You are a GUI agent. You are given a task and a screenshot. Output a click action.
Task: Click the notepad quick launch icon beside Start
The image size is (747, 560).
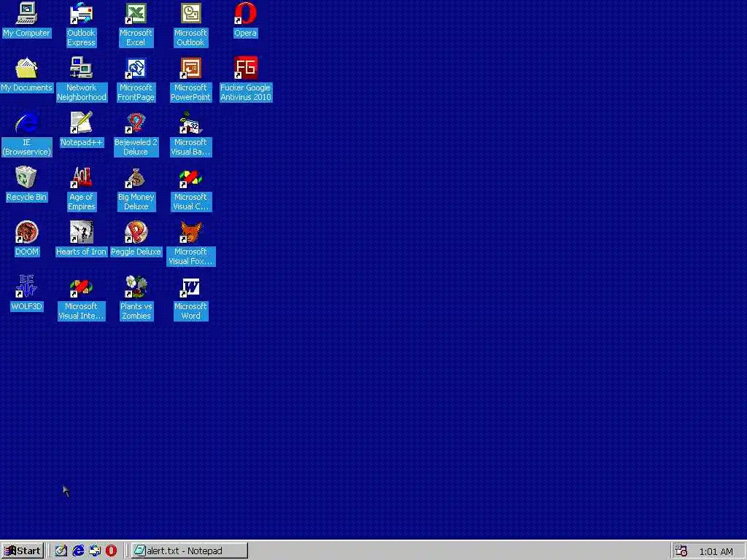point(61,551)
